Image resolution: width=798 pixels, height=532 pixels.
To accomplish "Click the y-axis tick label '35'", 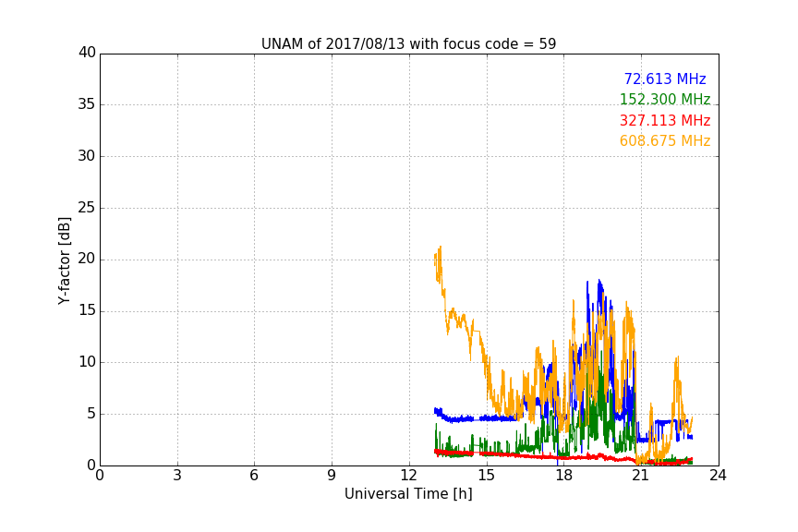I will click(87, 104).
